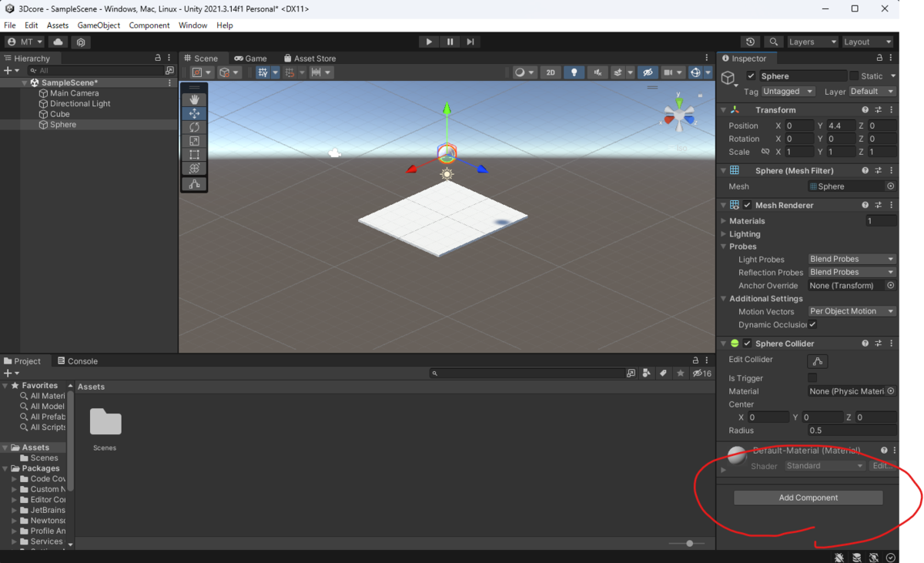Open Unity Cloud services icon

pos(59,42)
